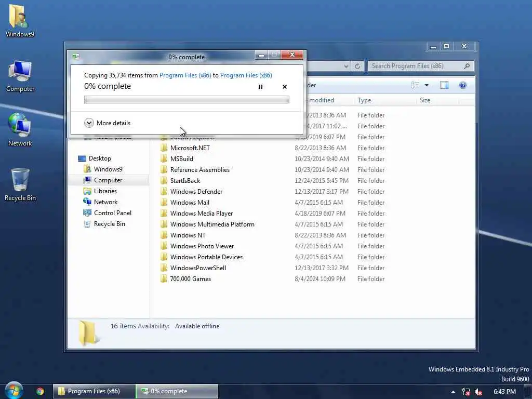Select the Windows Multimedia Platform folder
Image resolution: width=532 pixels, height=399 pixels.
(x=212, y=224)
